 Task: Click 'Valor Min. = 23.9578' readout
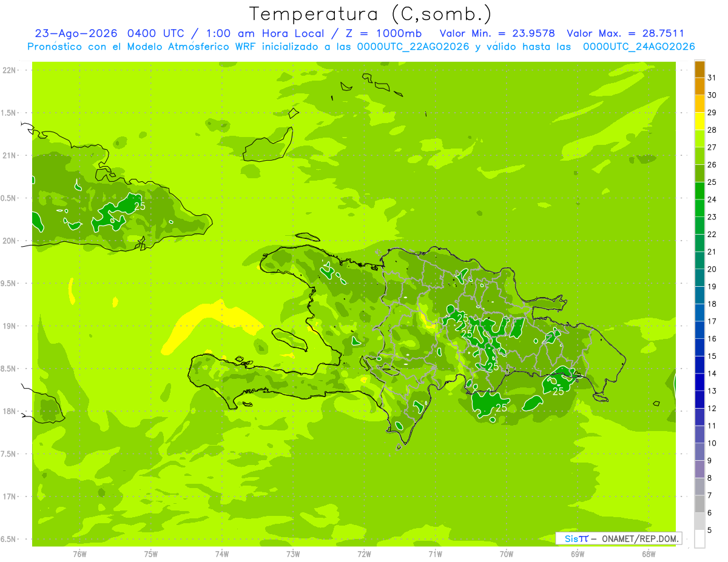click(497, 33)
